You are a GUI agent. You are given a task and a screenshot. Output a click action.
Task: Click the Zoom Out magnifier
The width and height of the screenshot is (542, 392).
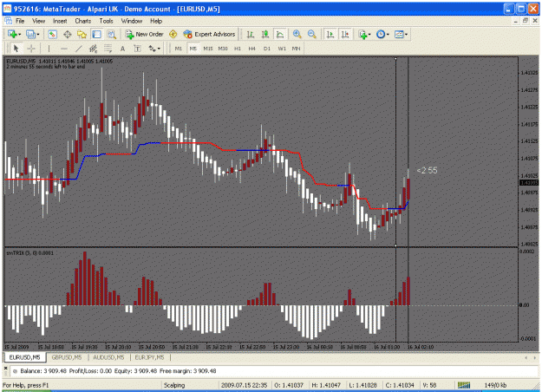pos(312,34)
